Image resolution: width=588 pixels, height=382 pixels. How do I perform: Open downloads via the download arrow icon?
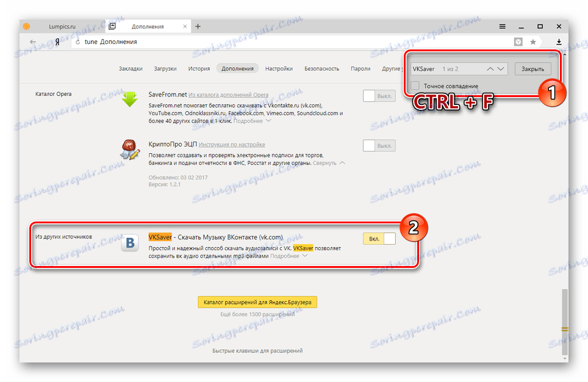(559, 42)
